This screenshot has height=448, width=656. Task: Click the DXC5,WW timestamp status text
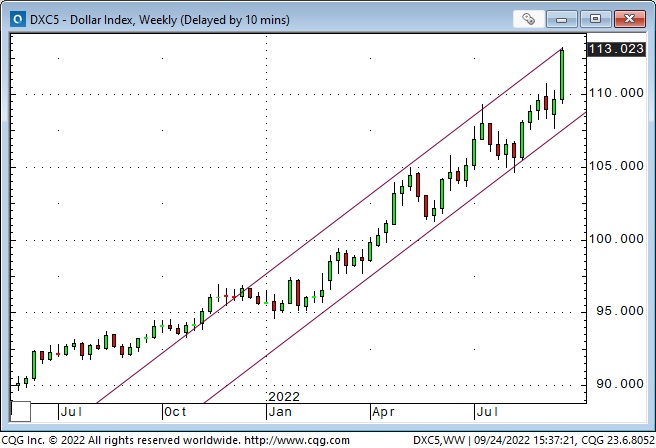(x=533, y=440)
